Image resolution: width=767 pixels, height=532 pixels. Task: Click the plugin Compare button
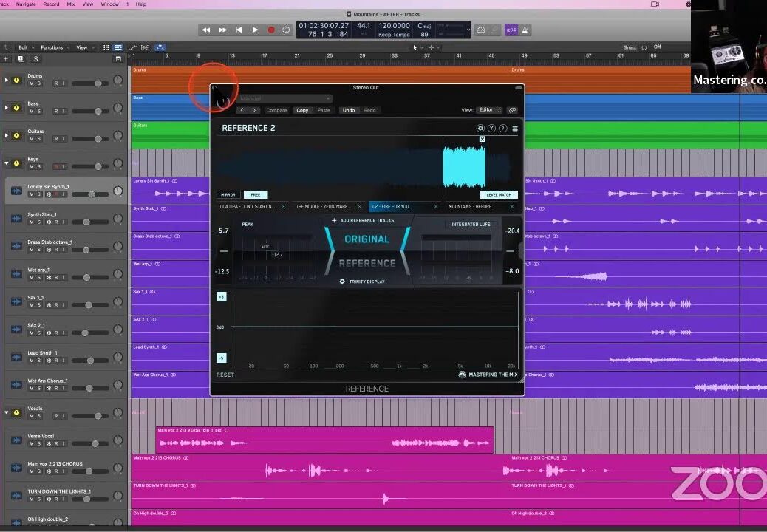(x=276, y=110)
